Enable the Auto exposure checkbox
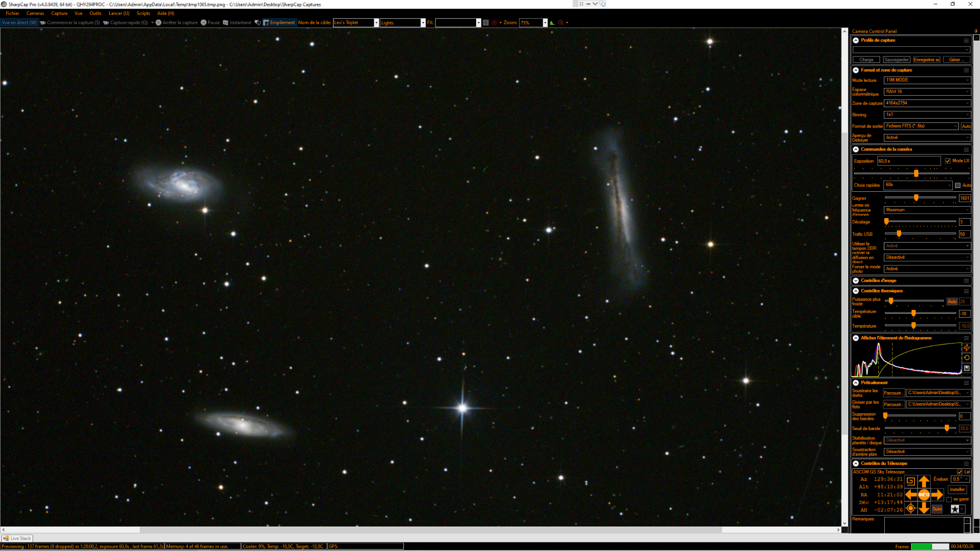This screenshot has height=551, width=980. pos(958,185)
